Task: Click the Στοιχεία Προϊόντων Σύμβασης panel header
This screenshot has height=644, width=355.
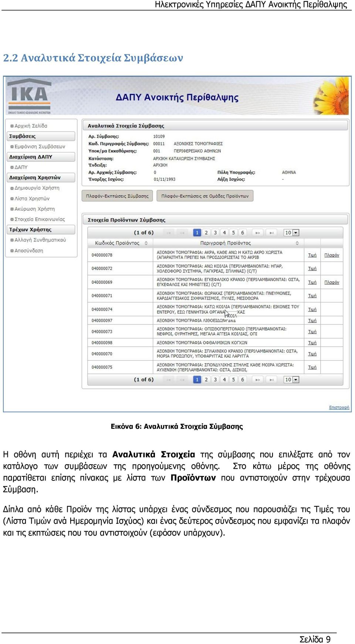Action: 215,219
